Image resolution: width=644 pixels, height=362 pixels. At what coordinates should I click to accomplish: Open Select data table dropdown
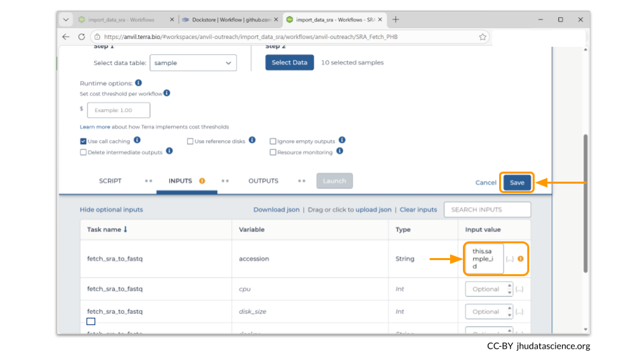[x=193, y=63]
